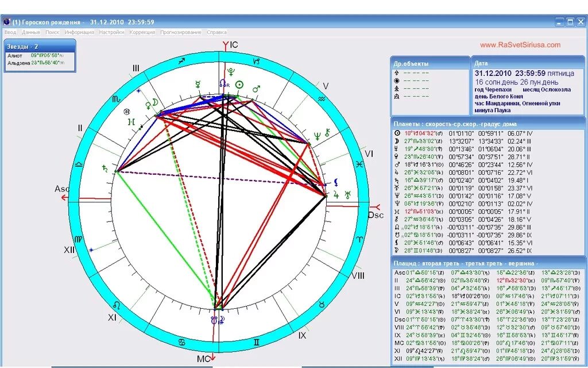Click the topmost object glyph in Др.объекты panel
The height and width of the screenshot is (368, 588).
(x=397, y=72)
